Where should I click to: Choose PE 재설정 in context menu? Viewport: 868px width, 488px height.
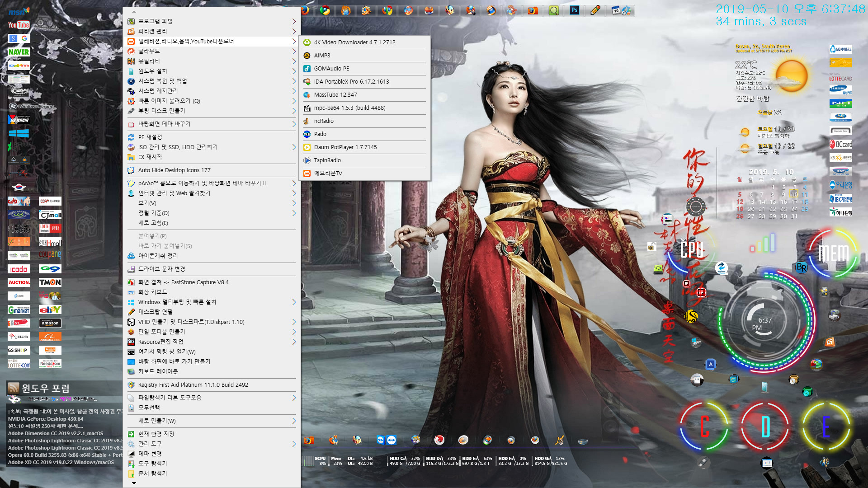point(212,137)
